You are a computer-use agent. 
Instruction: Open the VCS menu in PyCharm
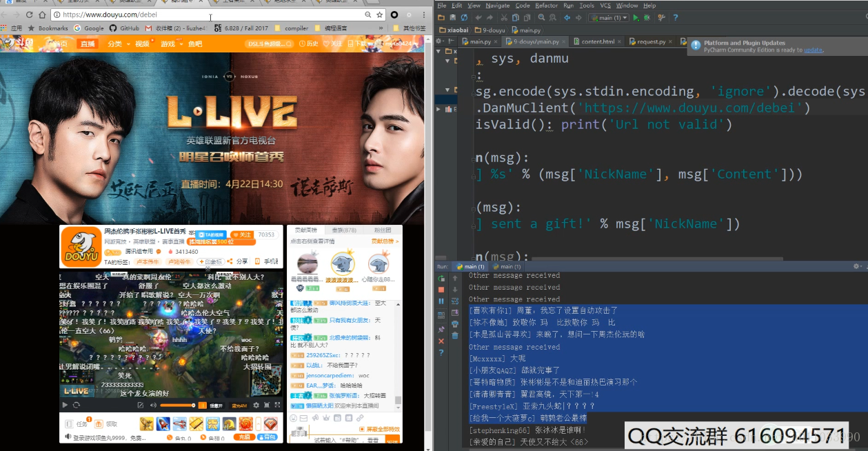605,6
